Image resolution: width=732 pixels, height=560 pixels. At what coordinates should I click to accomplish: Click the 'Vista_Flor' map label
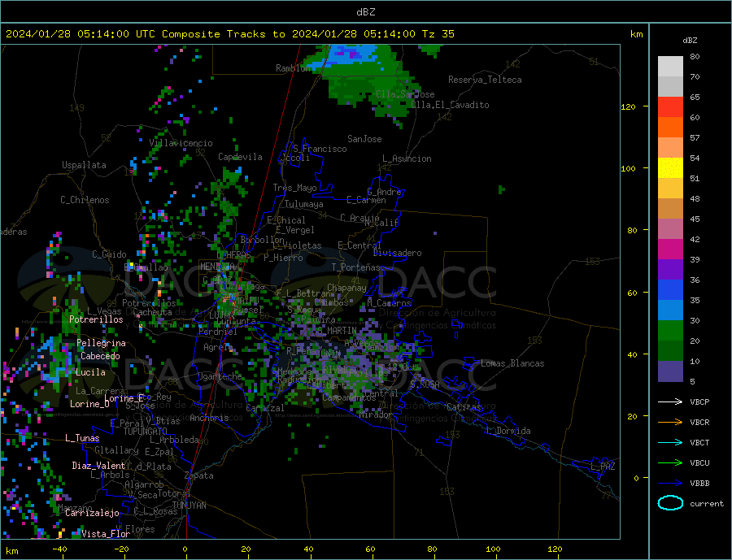click(x=106, y=534)
